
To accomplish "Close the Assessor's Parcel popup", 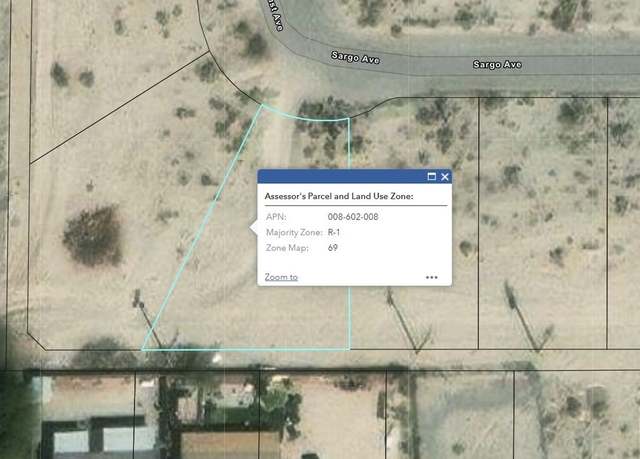I will click(x=445, y=177).
